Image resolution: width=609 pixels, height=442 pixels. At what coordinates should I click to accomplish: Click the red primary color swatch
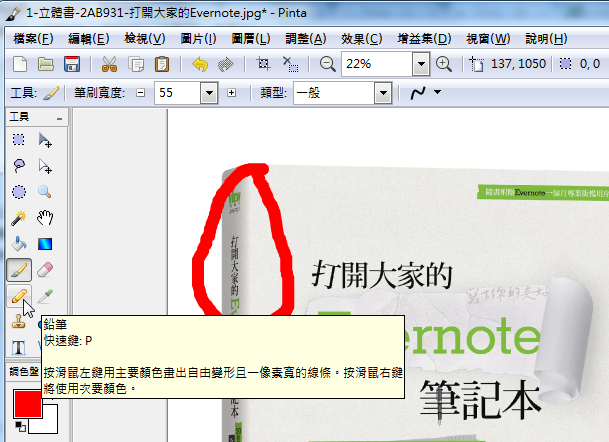click(x=27, y=405)
